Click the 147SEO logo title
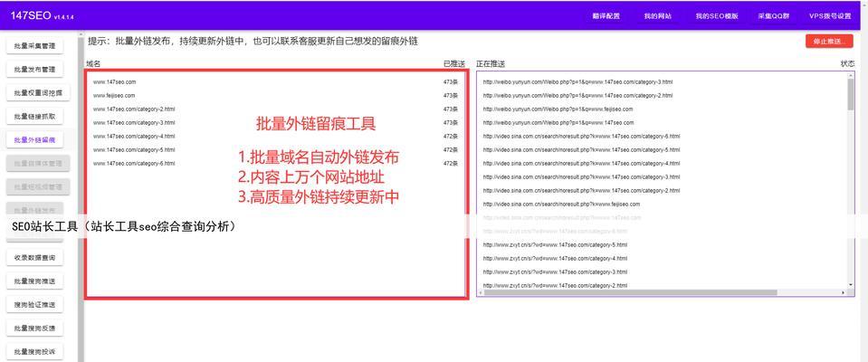 point(31,16)
